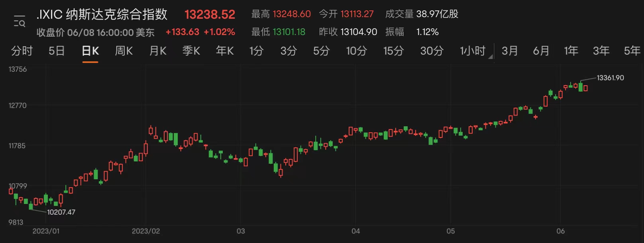Pick the 15分 interval tab
This screenshot has width=644, height=243.
click(x=393, y=51)
